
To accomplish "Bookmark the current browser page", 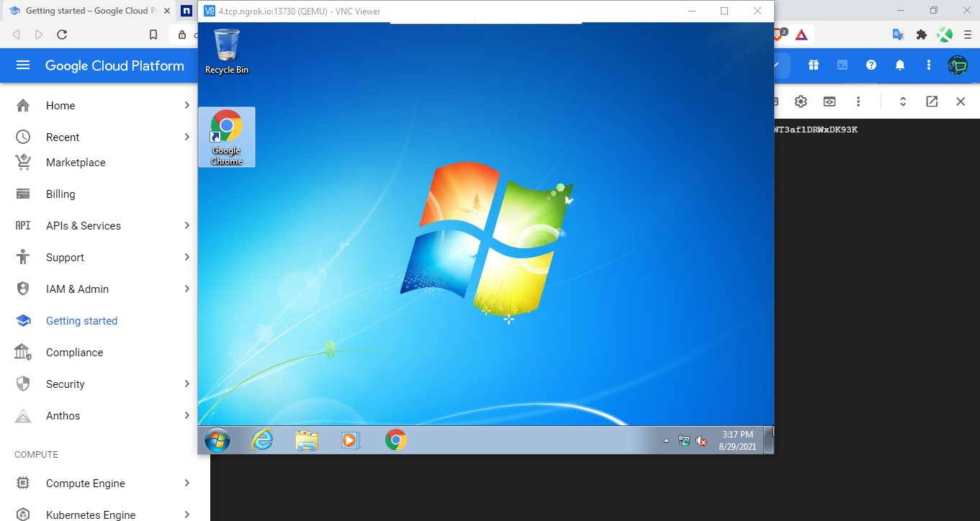I will point(153,35).
